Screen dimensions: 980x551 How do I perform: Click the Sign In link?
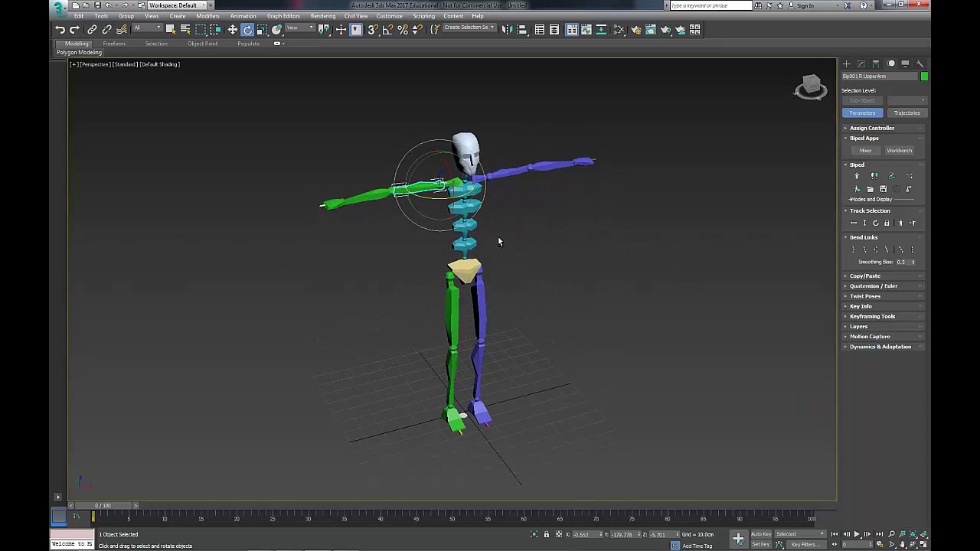point(805,5)
